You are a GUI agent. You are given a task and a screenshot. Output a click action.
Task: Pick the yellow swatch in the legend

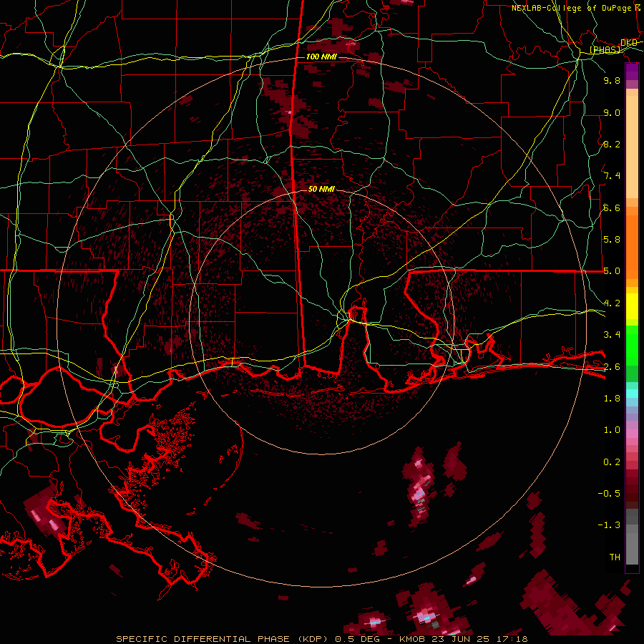[632, 306]
